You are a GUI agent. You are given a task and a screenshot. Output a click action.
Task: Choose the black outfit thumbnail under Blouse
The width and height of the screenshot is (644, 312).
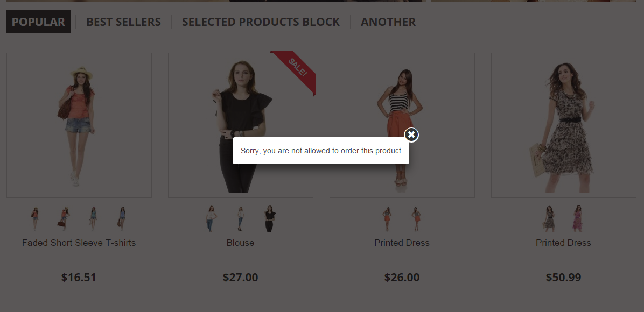click(269, 218)
